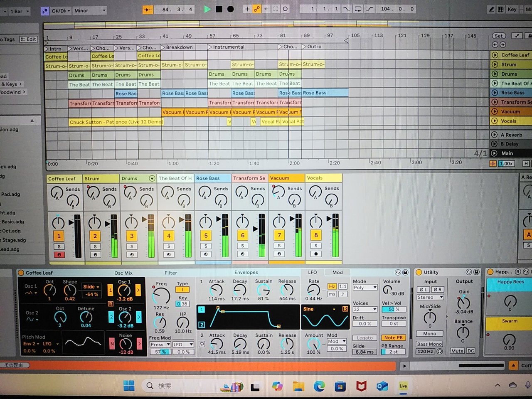Viewport: 532px width, 399px height.
Task: Save the Utility device preset
Action: pos(476,272)
